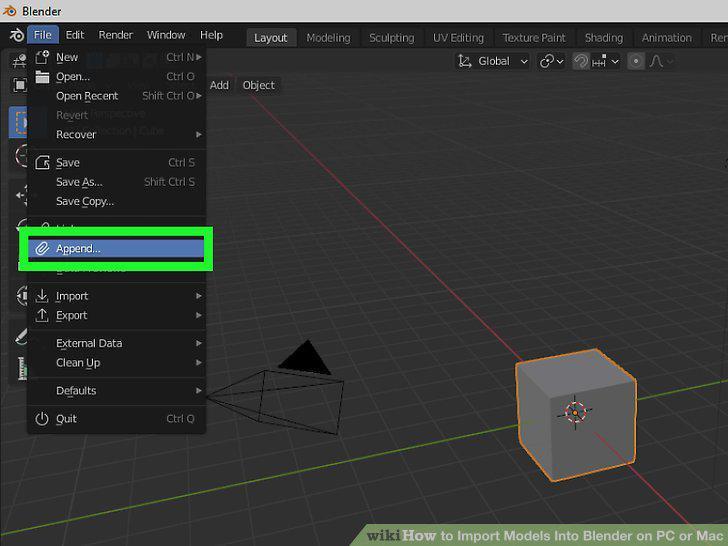
Task: Open proportional editing falloff curve
Action: point(660,61)
